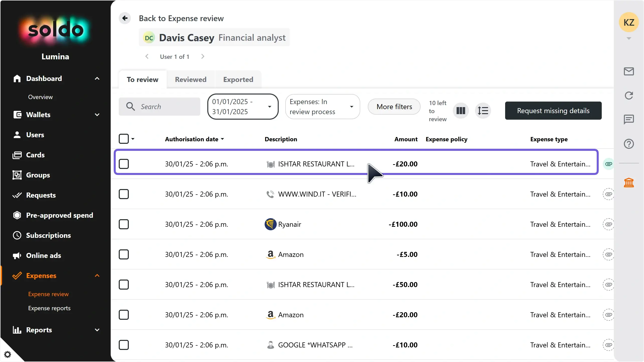Check the GOOGLE *WHATSAPP row checkbox

click(124, 345)
